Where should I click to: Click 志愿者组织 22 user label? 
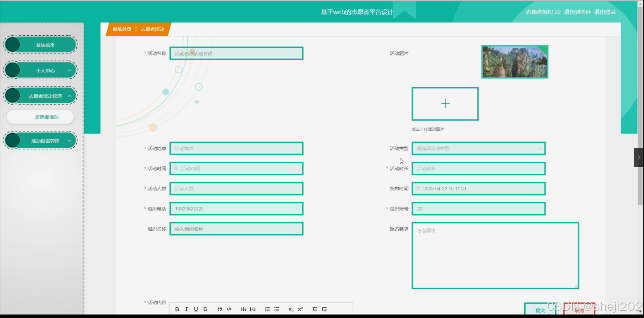[543, 12]
